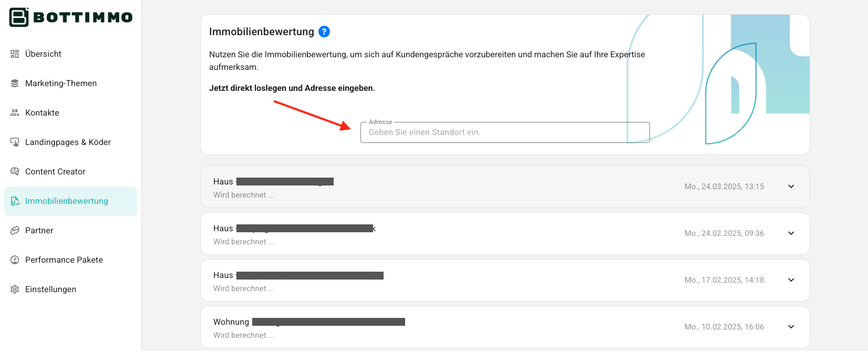
Task: Expand the Wohnung entry from 10.02.2025
Action: pyautogui.click(x=791, y=327)
